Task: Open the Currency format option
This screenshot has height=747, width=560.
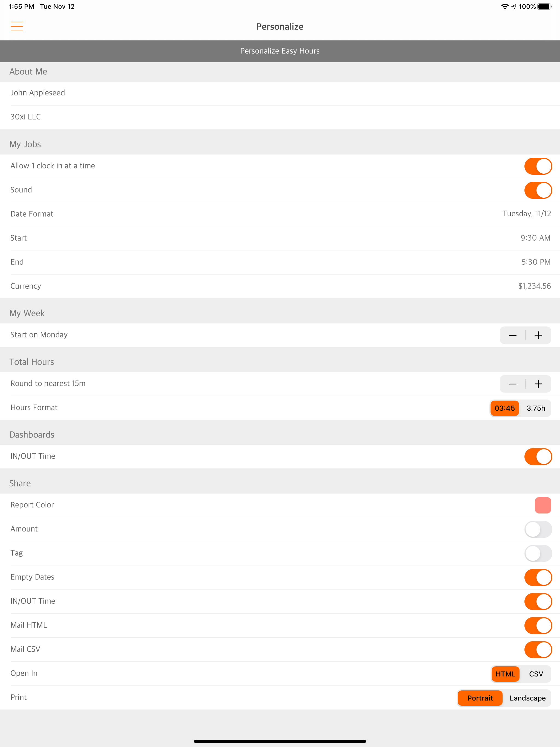Action: [x=280, y=286]
